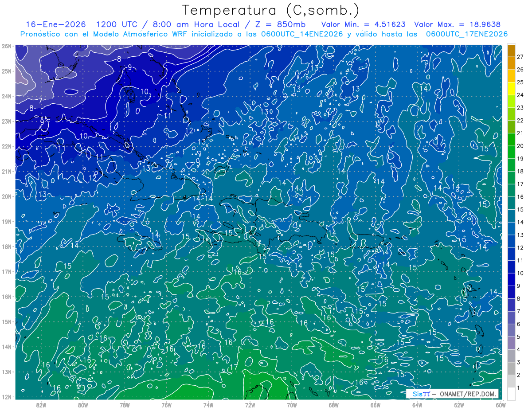Image resolution: width=532 pixels, height=411 pixels.
Task: Click the color scale label '27'
Action: [520, 57]
